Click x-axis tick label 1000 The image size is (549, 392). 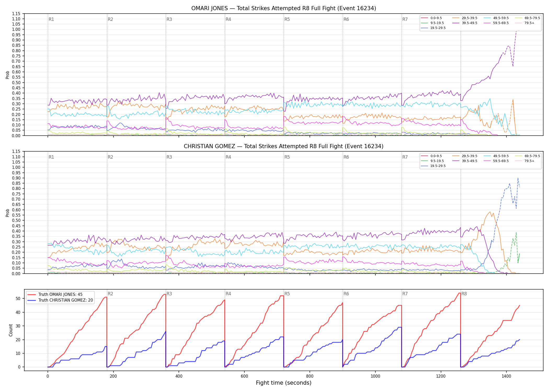click(375, 376)
